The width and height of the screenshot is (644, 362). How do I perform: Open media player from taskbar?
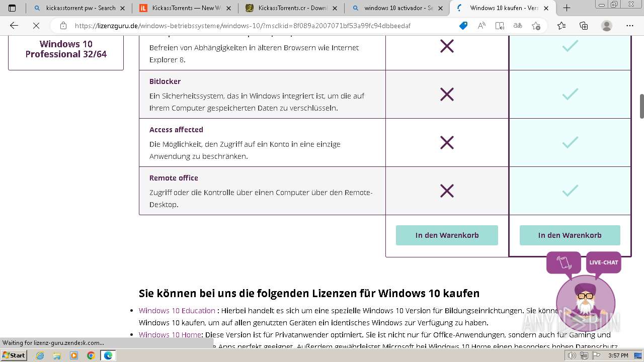74,355
